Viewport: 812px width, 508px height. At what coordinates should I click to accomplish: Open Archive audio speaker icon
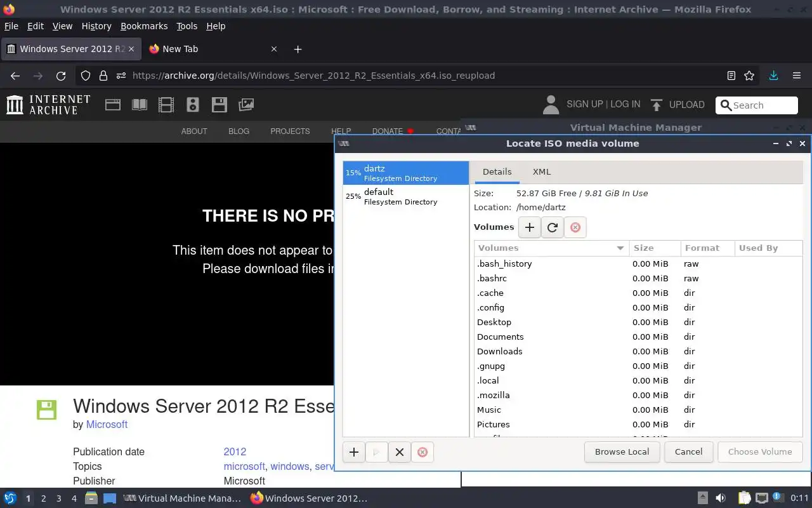click(x=193, y=105)
